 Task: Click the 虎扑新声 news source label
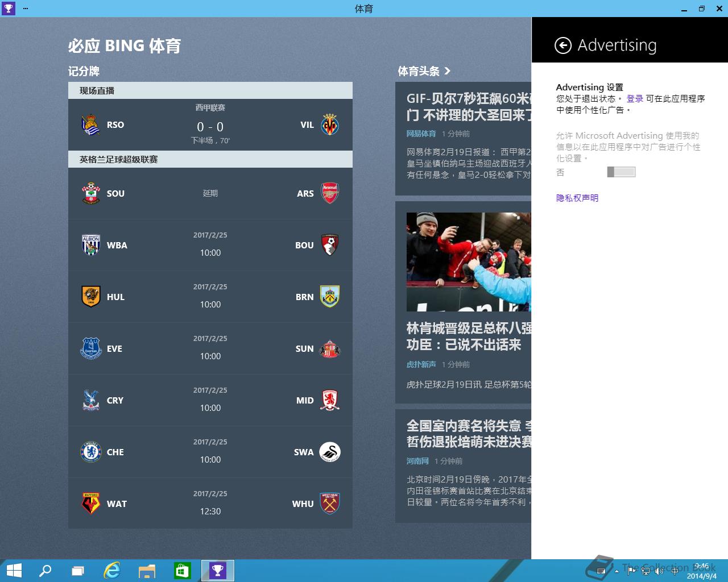click(421, 364)
